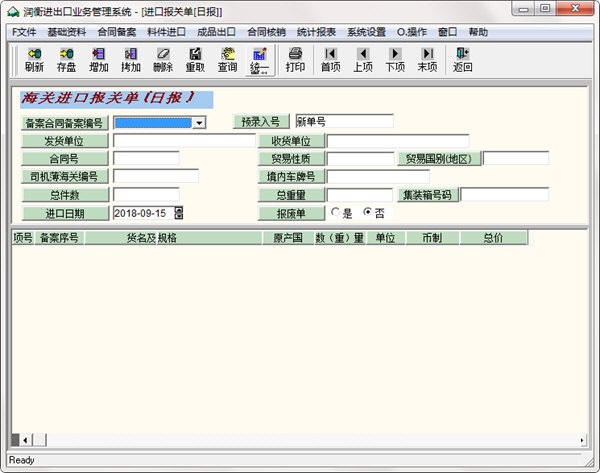The height and width of the screenshot is (473, 600).
Task: Save the record with 存盘 icon
Action: pos(66,60)
